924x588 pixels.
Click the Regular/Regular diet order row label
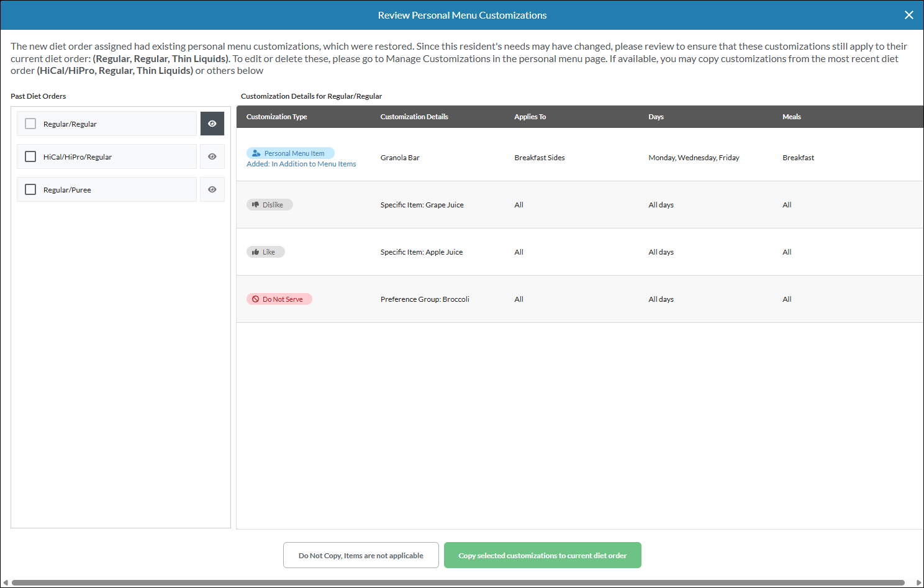tap(70, 124)
